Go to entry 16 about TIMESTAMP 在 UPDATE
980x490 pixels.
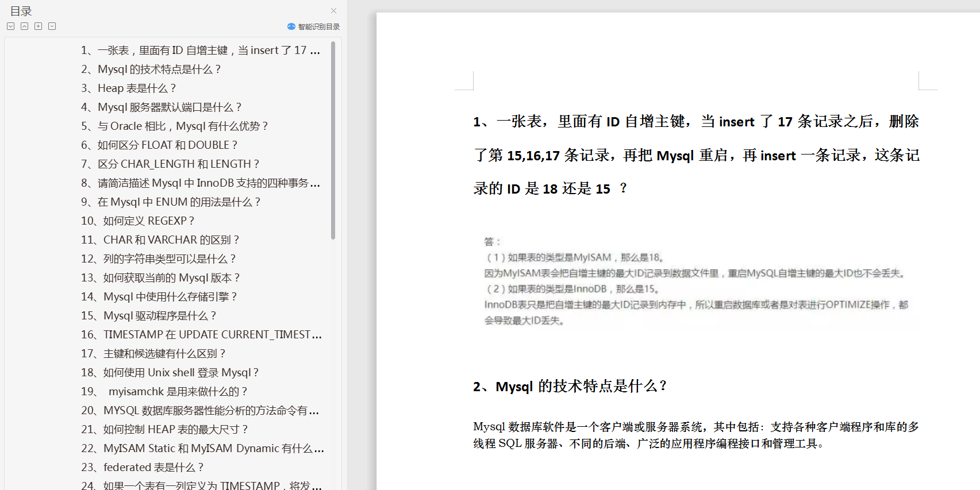tap(201, 335)
